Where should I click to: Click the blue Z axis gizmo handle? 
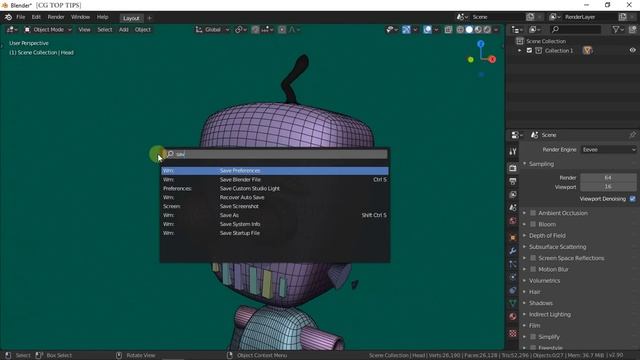[481, 44]
